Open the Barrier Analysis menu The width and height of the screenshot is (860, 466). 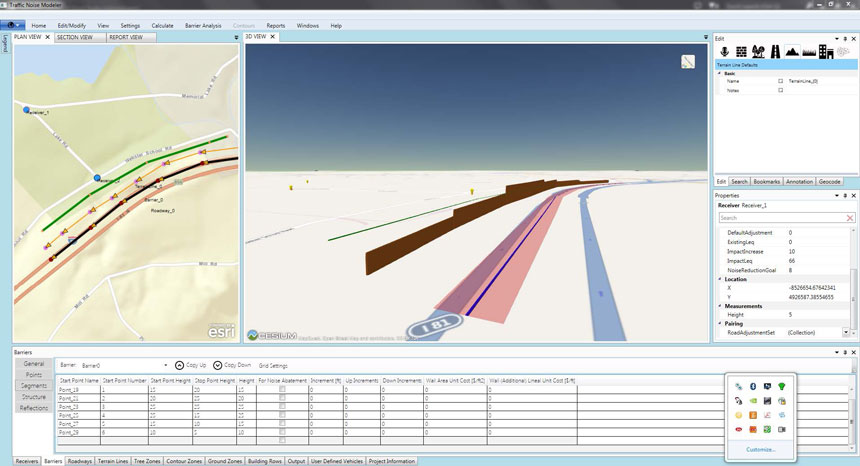point(203,26)
